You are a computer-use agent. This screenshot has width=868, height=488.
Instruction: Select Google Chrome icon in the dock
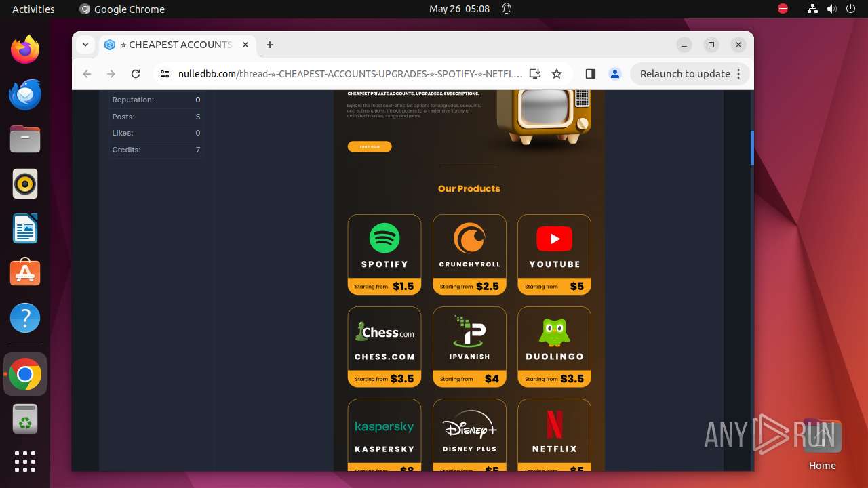(25, 374)
